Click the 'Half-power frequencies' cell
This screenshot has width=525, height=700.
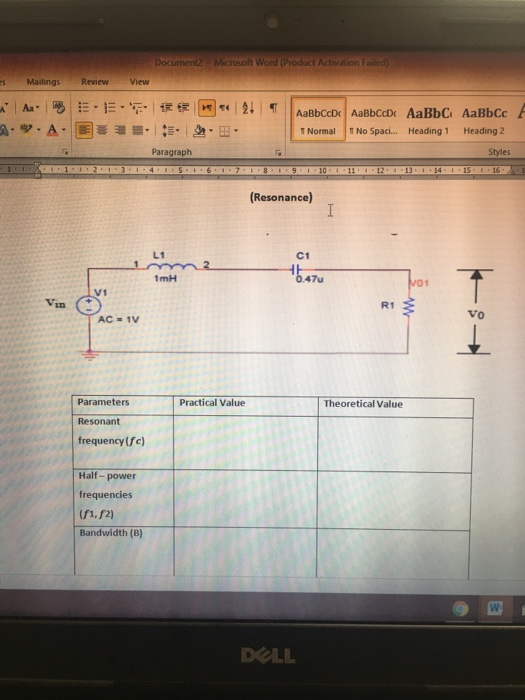[124, 498]
